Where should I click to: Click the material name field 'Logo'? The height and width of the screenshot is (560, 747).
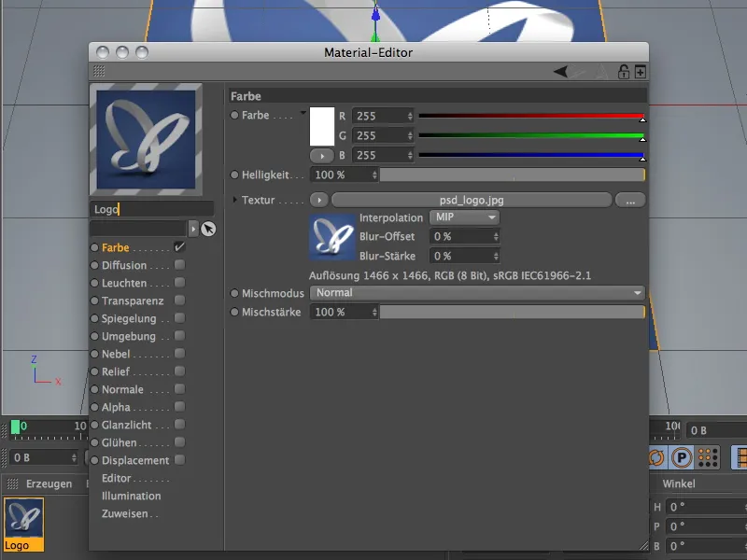152,209
